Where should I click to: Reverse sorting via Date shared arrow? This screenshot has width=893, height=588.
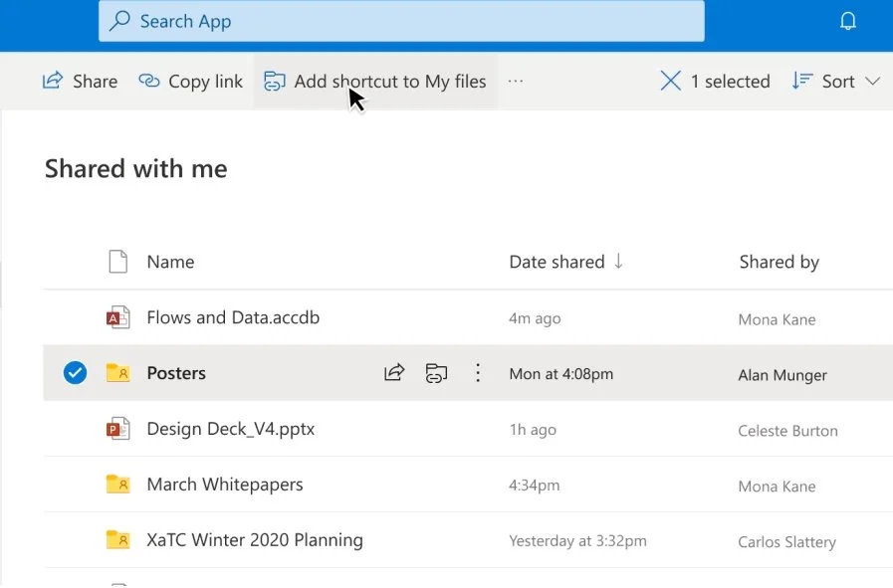point(619,262)
